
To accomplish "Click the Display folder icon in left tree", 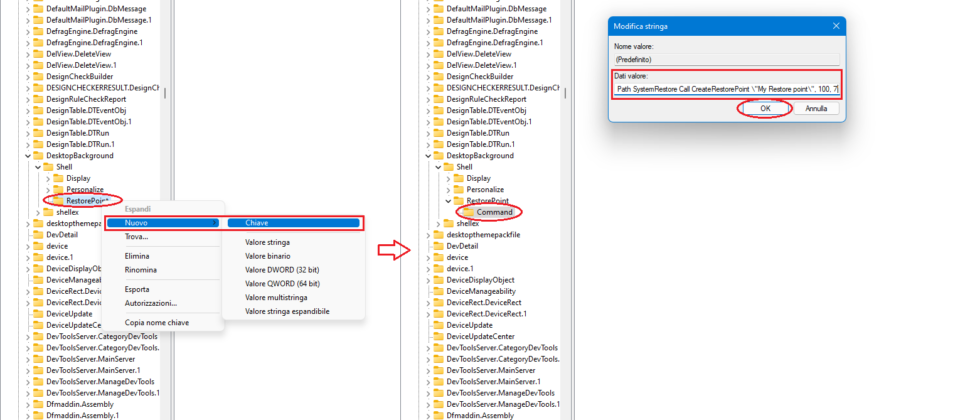I will tap(58, 178).
